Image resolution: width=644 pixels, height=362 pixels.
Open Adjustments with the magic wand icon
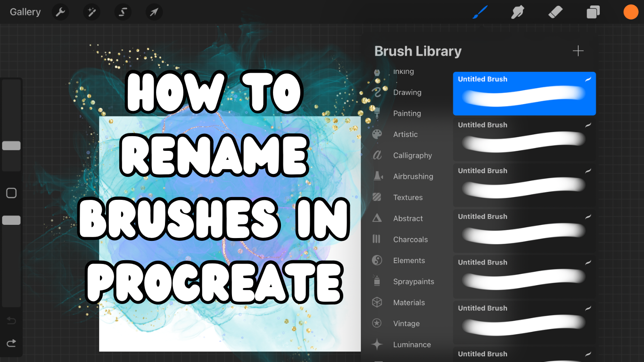pos(91,12)
